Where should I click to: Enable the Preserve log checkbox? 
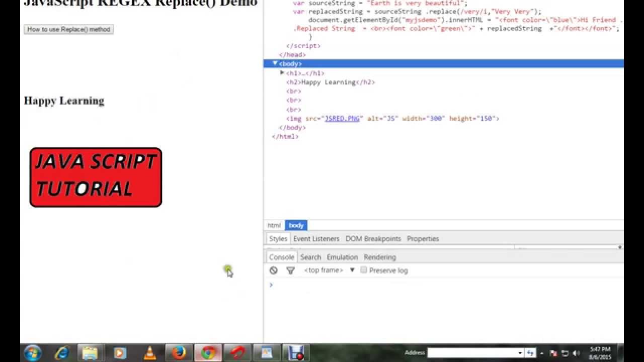[364, 270]
